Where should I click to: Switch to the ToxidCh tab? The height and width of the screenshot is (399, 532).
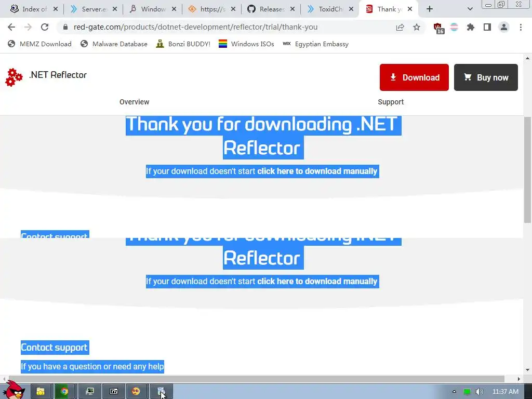(x=329, y=9)
